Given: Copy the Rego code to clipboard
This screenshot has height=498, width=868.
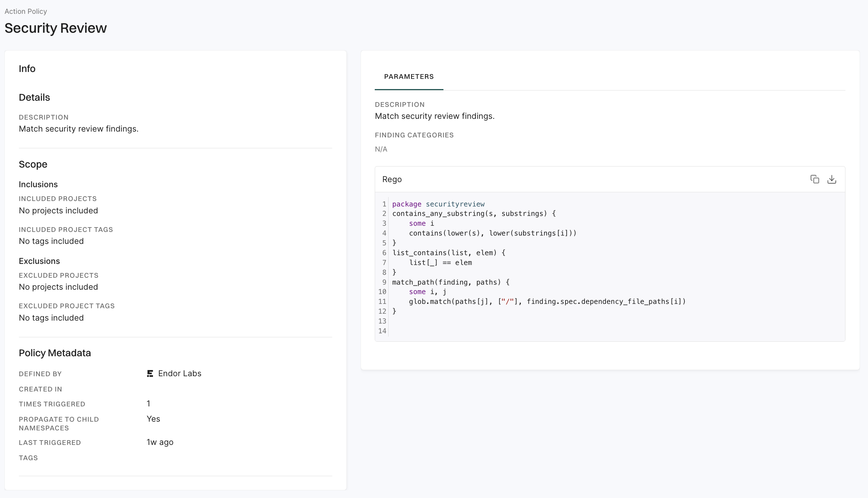Looking at the screenshot, I should pyautogui.click(x=815, y=179).
